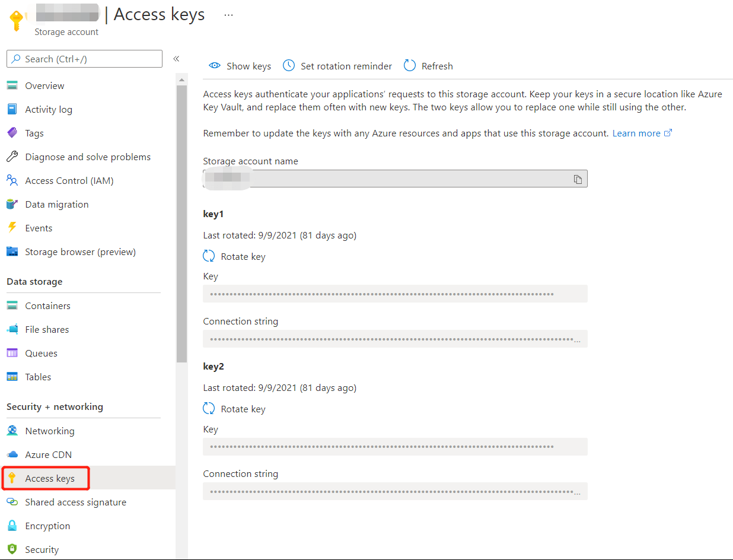
Task: Click the Refresh button text
Action: click(437, 66)
